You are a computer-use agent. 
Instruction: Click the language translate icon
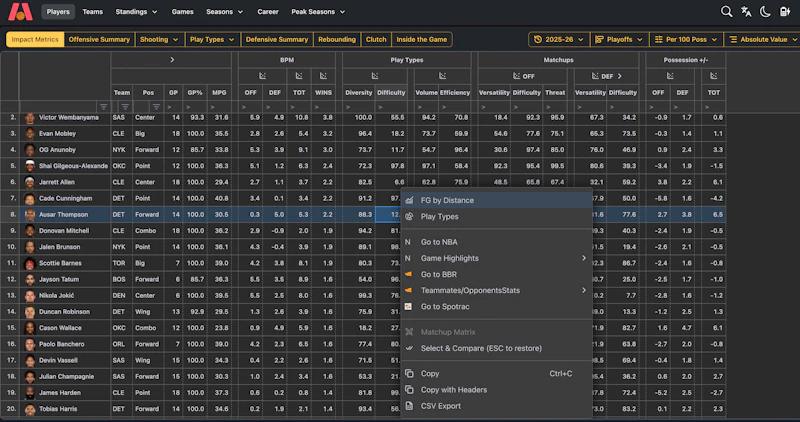point(746,11)
